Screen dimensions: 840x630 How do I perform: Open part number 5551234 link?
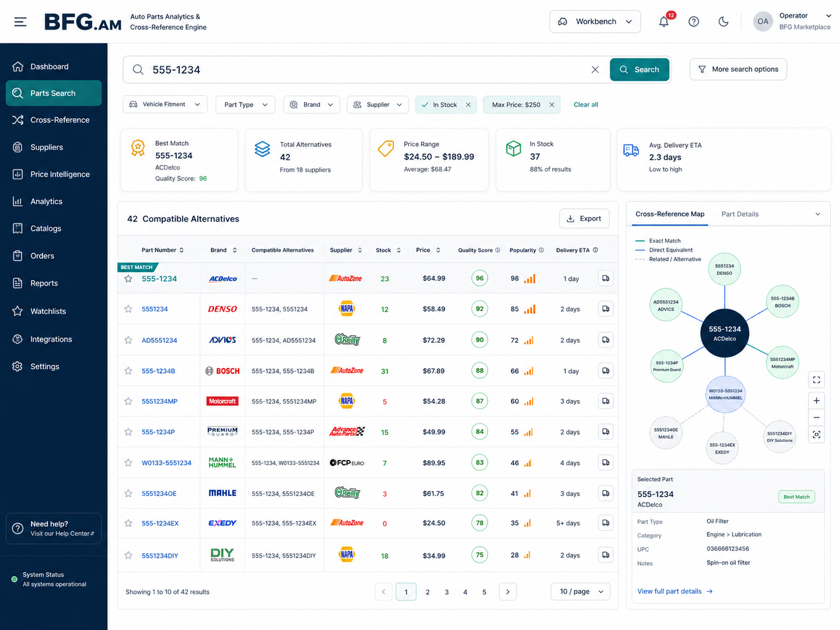pos(155,309)
